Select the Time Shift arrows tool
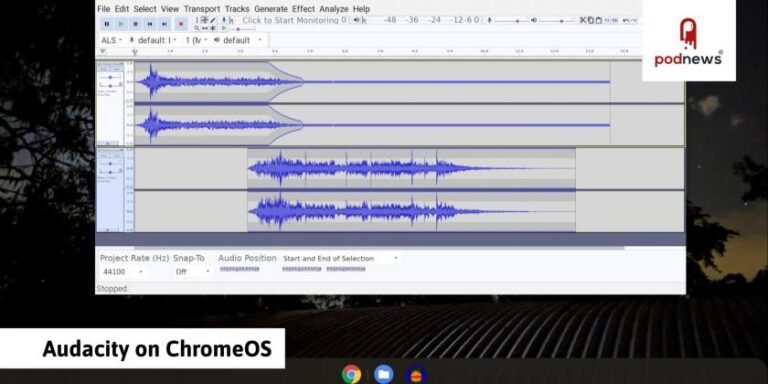 pos(204,28)
